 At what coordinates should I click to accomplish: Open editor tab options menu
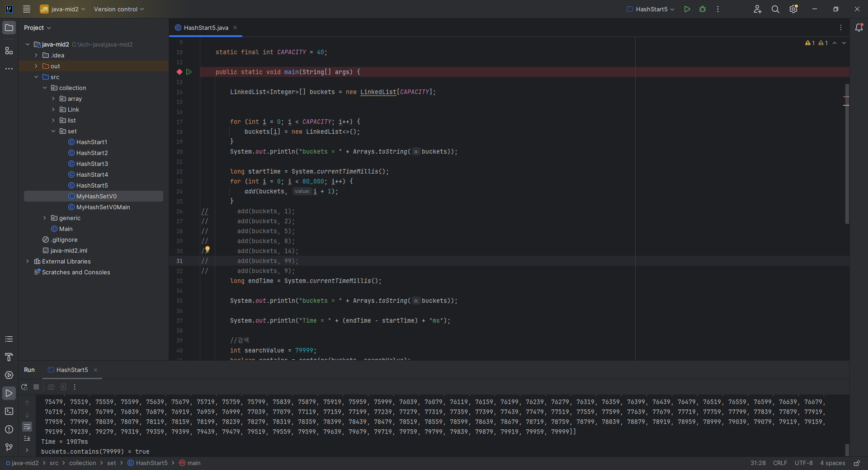pos(841,28)
